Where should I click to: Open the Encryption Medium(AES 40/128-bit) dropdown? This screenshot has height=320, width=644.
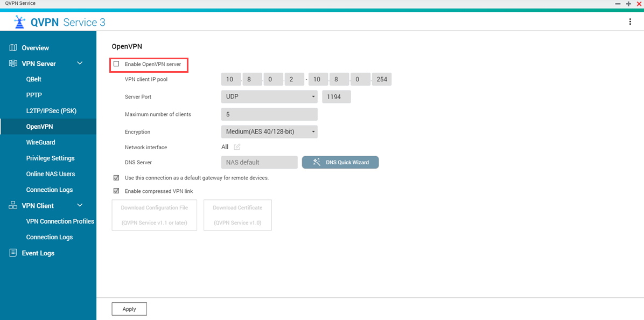[x=269, y=132]
